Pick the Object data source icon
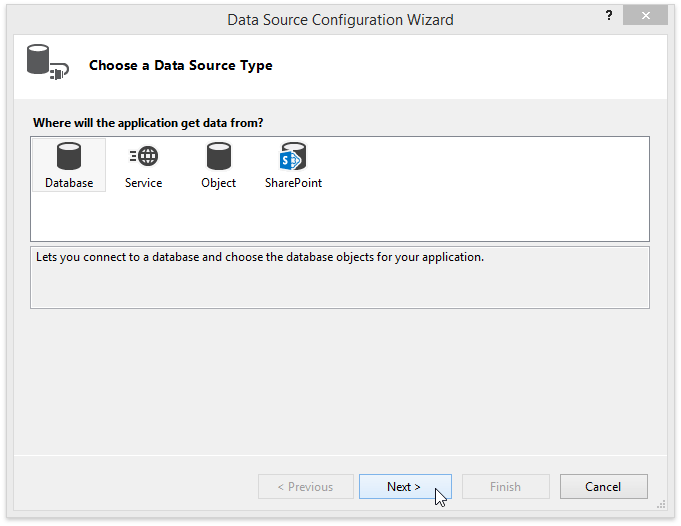The width and height of the screenshot is (681, 526). click(x=218, y=156)
